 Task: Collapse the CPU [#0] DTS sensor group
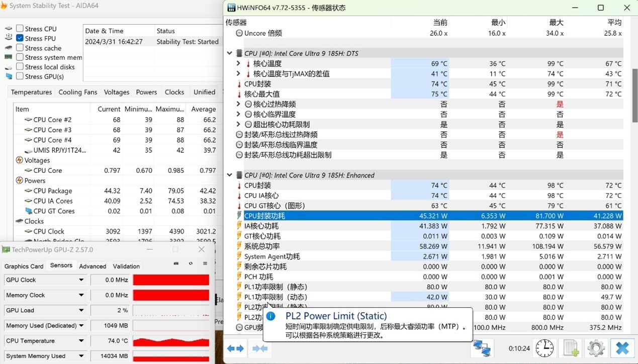(x=230, y=53)
